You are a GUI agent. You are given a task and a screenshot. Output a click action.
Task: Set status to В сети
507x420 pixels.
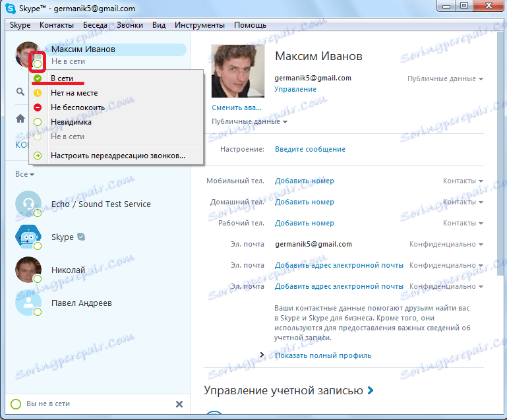pyautogui.click(x=116, y=78)
